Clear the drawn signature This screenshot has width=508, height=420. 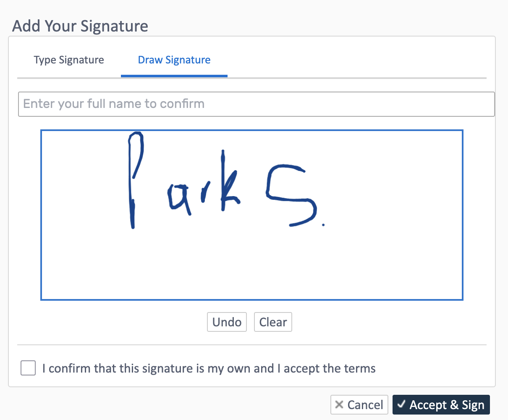(273, 322)
